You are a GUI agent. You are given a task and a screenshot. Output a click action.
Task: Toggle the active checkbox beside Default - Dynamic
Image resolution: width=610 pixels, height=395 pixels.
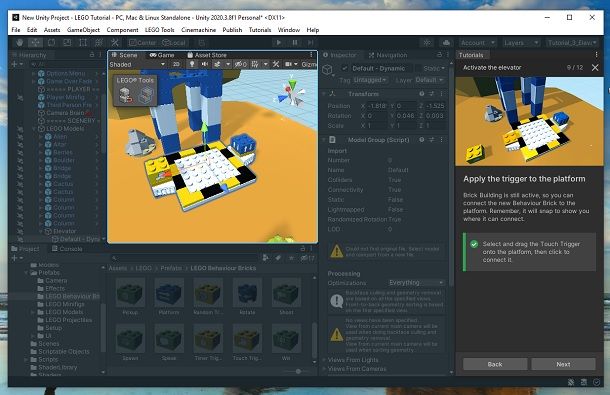[345, 68]
